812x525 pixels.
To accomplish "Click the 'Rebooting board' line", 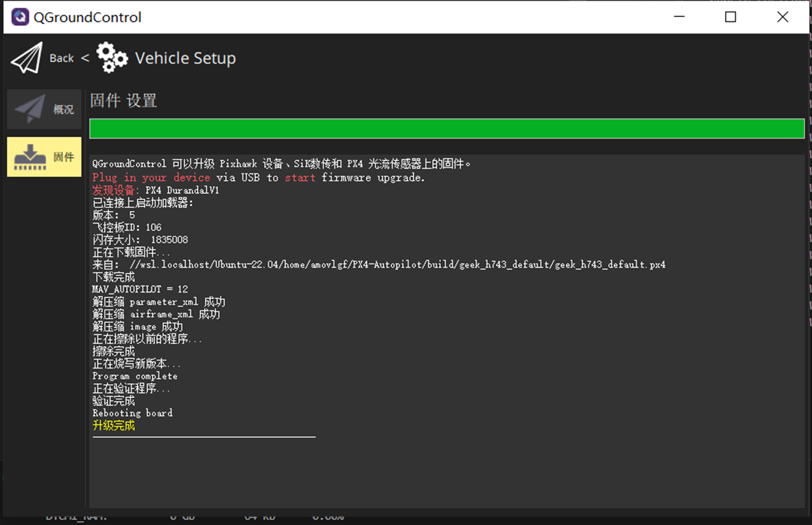I will (x=132, y=413).
